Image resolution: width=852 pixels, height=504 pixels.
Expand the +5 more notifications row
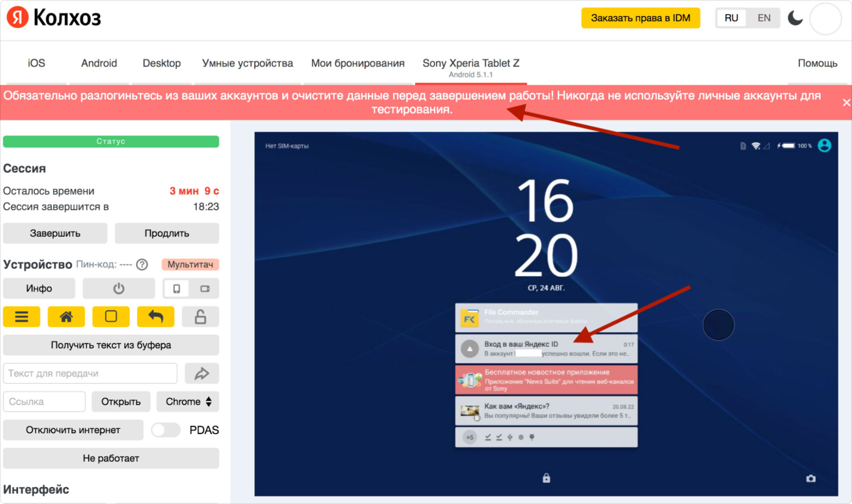click(546, 437)
